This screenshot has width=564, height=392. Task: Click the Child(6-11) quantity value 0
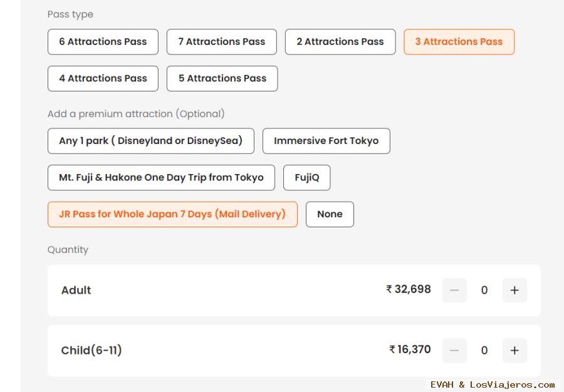pyautogui.click(x=484, y=350)
